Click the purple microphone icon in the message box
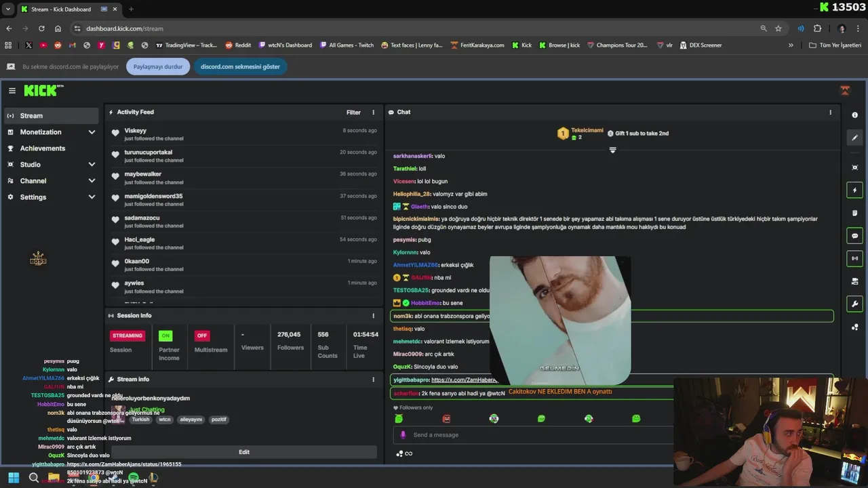The height and width of the screenshot is (488, 868). click(403, 435)
